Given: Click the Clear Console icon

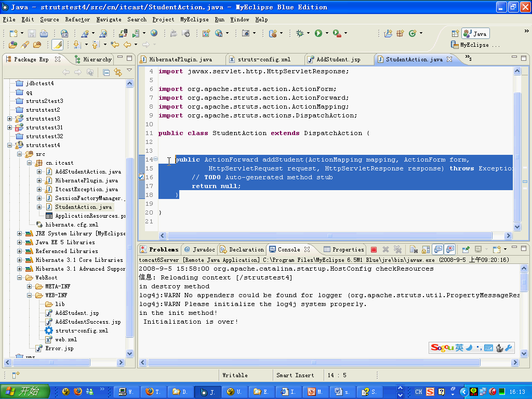Looking at the screenshot, I should coord(414,250).
